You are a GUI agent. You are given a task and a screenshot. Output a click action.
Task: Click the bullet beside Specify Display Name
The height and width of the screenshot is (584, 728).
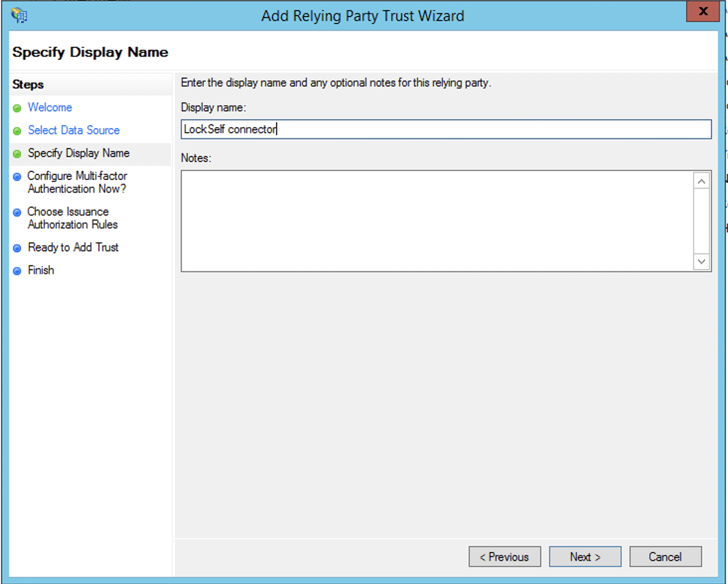[17, 153]
